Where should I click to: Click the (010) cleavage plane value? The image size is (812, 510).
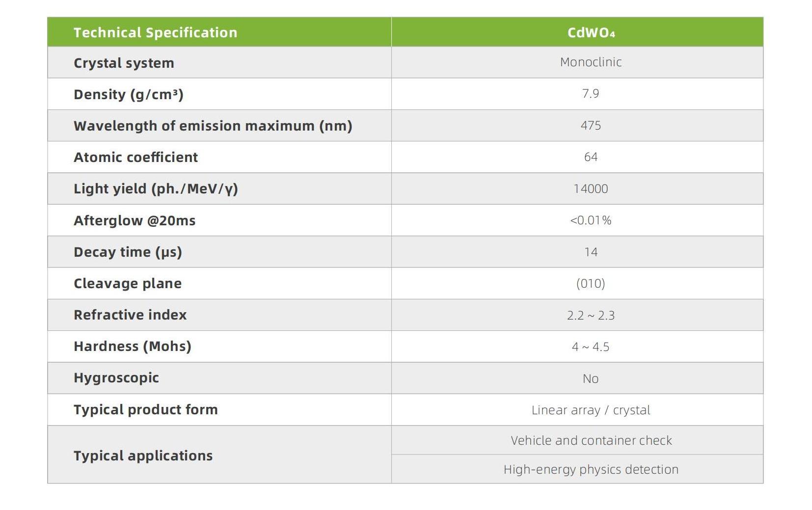[x=591, y=284]
